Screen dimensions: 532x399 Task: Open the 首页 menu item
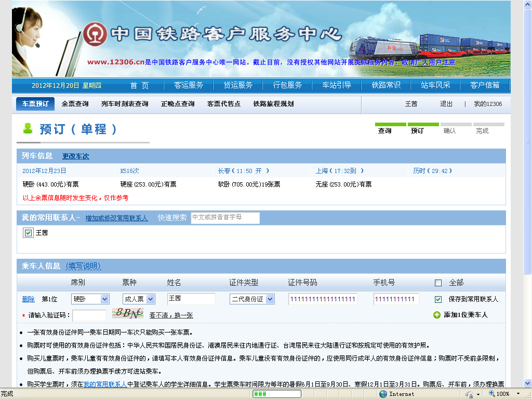pos(139,86)
